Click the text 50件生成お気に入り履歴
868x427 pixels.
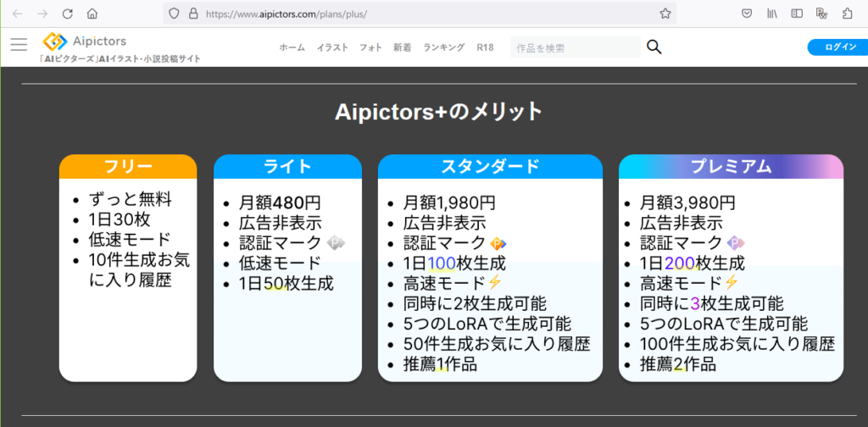click(x=497, y=343)
